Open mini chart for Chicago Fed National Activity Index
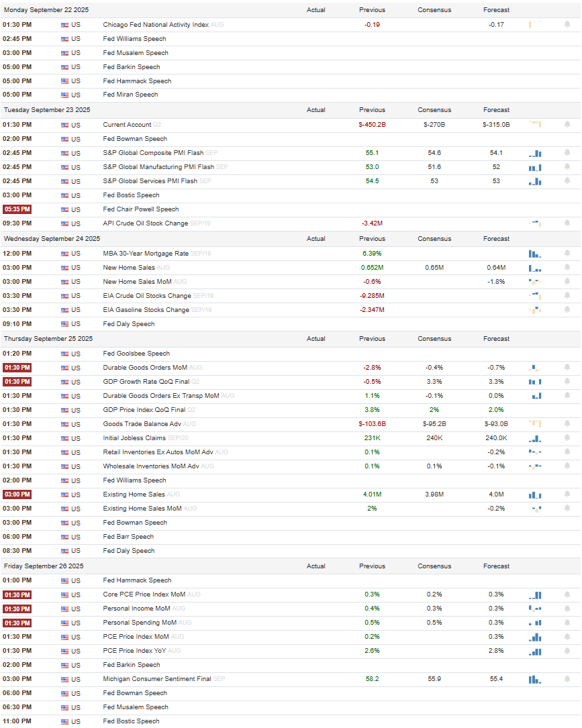Screen dimensions: 582x728 coord(535,24)
